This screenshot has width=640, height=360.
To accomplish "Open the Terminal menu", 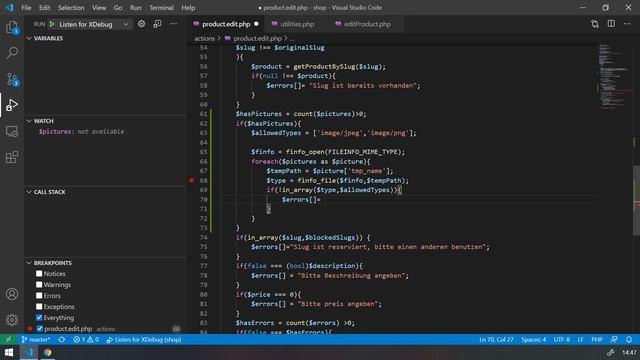I will (x=161, y=8).
